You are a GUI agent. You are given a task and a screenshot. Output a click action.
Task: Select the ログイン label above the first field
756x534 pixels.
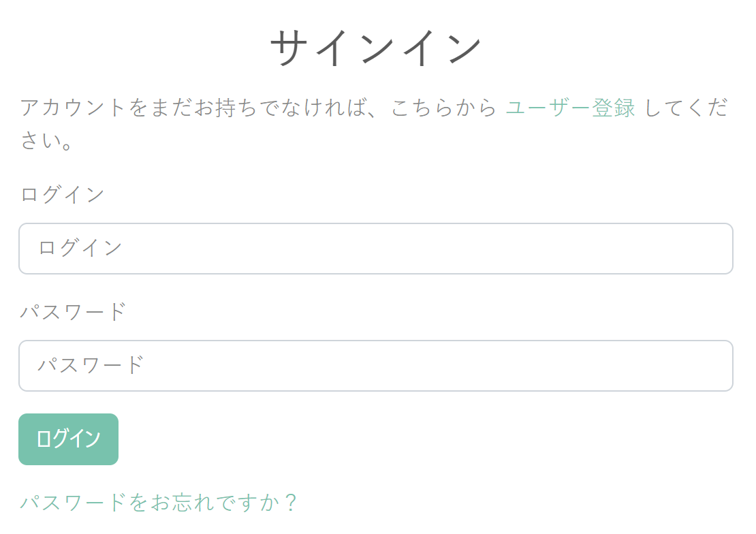[x=62, y=195]
